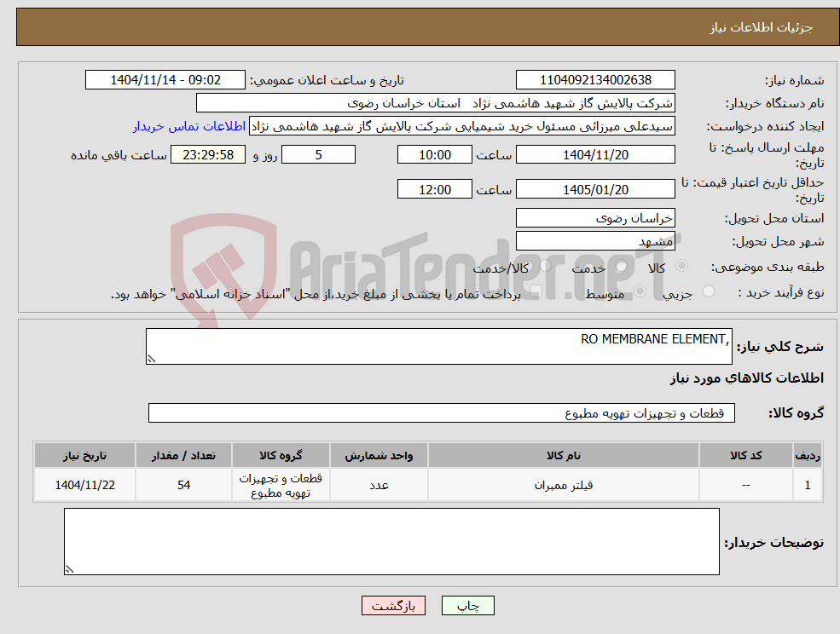The width and height of the screenshot is (840, 634).
Task: Click the اطلاعات کالاهای مورد نیاز heading
Action: tap(746, 378)
